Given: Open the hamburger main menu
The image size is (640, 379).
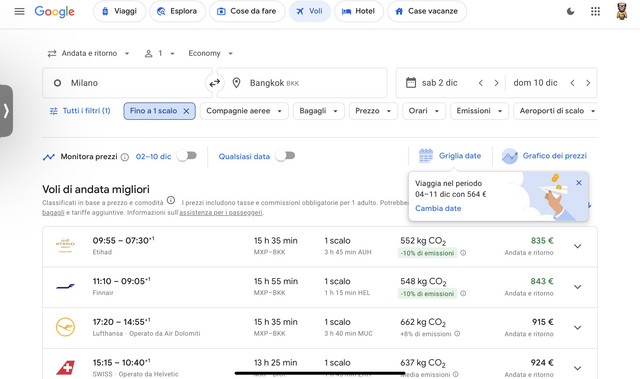Looking at the screenshot, I should (19, 11).
